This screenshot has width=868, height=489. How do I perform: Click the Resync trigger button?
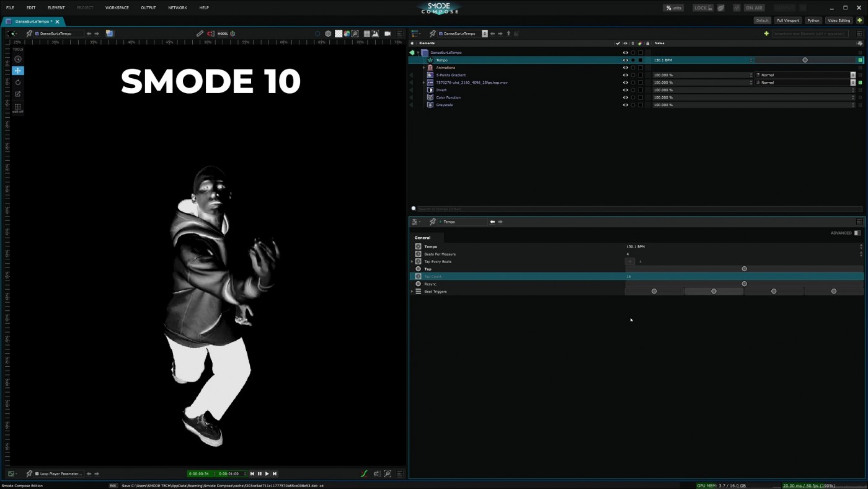pos(744,284)
